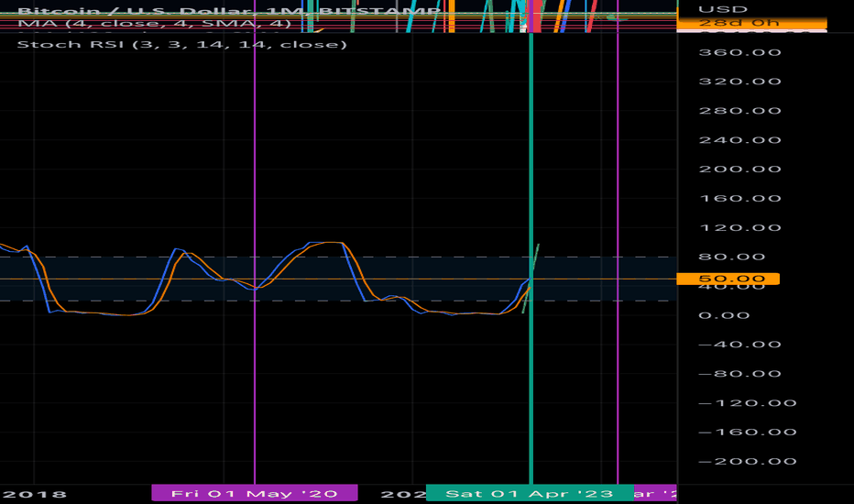
Task: Click the -120.00 value on the price scale
Action: pyautogui.click(x=748, y=403)
